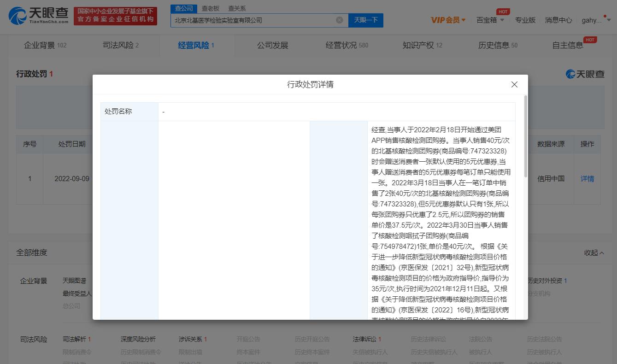Viewport: 617px width, 364px height.
Task: Click the 2022-09-09 date cell
Action: click(x=72, y=179)
